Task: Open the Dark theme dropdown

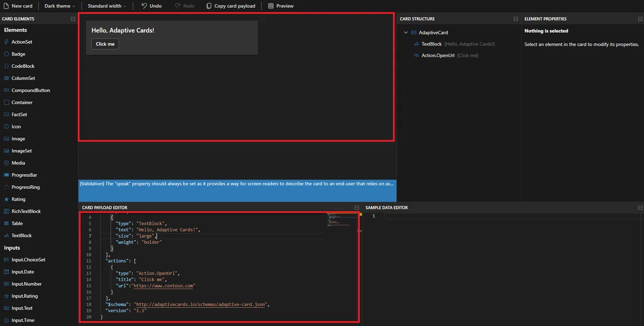Action: (x=58, y=6)
